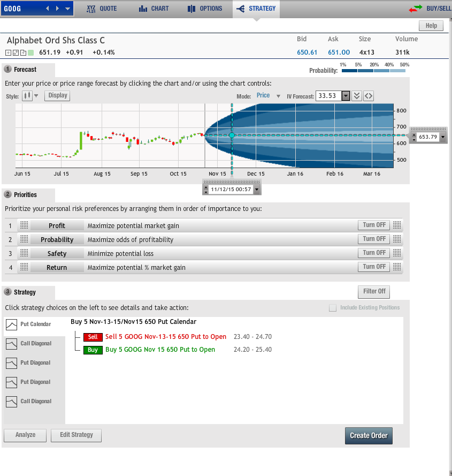The height and width of the screenshot is (476, 452).
Task: Go to previous symbol with left arrow
Action: point(47,9)
